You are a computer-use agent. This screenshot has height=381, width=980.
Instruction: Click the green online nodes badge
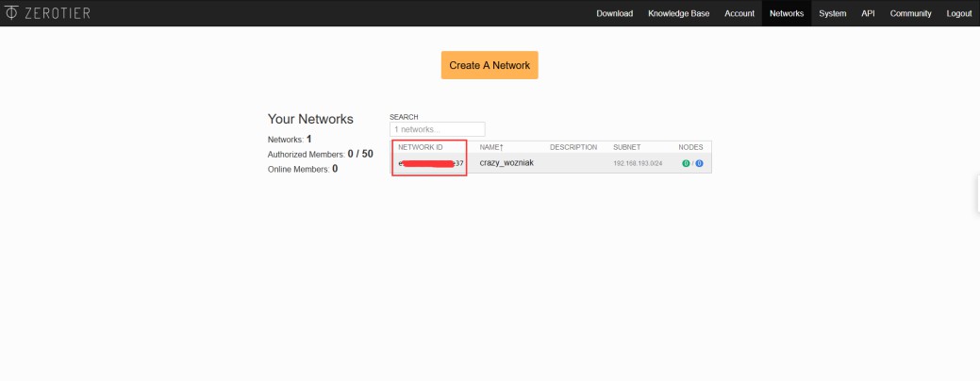(686, 164)
